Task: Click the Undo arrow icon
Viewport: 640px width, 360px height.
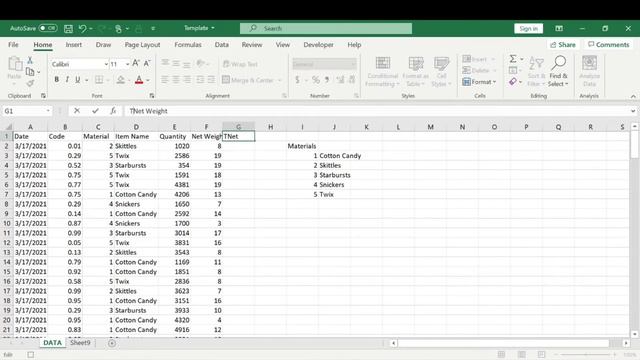Action: point(82,29)
